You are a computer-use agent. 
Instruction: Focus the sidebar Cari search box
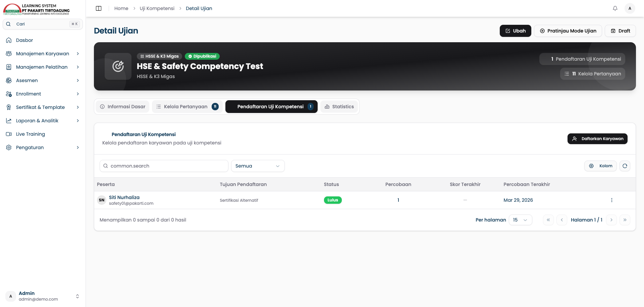[43, 24]
